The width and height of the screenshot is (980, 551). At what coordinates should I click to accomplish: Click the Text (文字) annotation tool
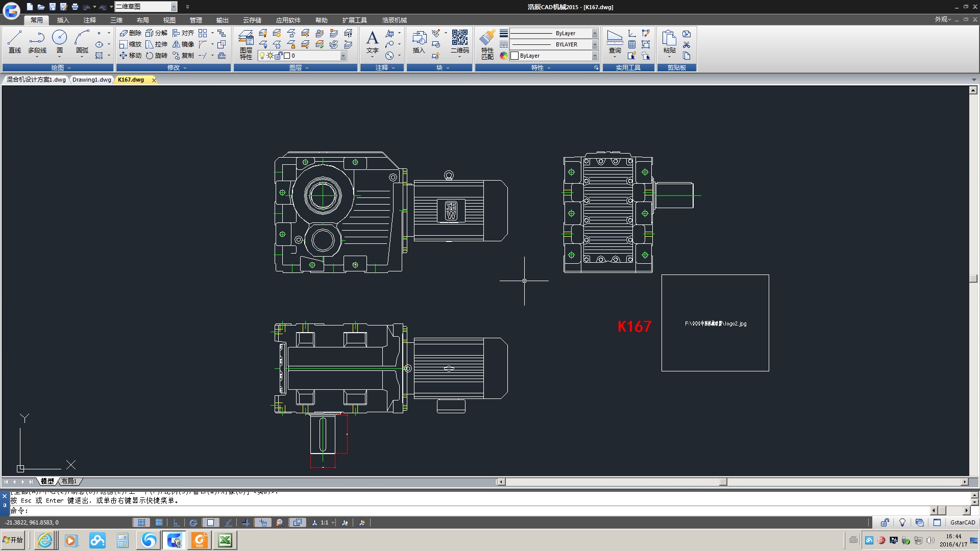pyautogui.click(x=372, y=42)
